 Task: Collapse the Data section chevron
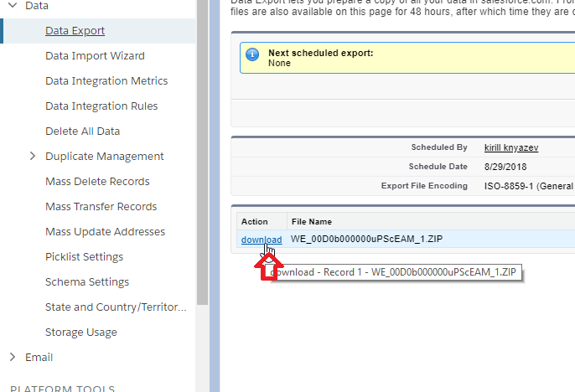(13, 6)
